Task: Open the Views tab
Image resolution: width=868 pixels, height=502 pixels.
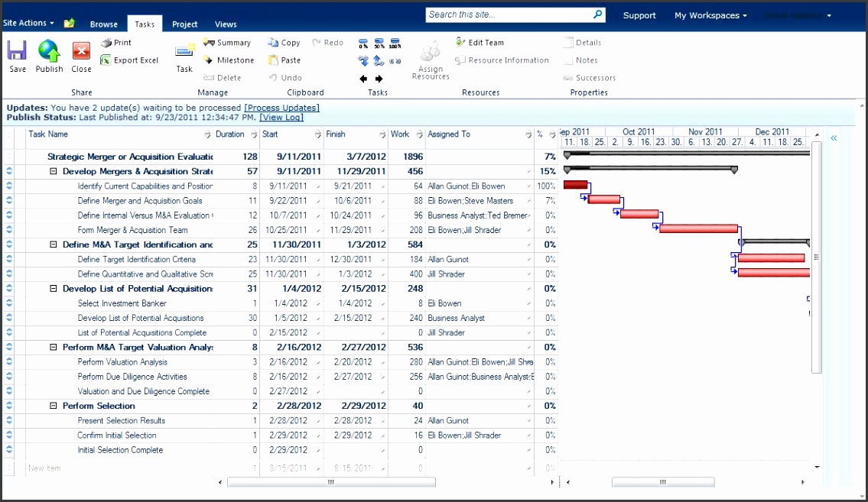Action: coord(226,24)
